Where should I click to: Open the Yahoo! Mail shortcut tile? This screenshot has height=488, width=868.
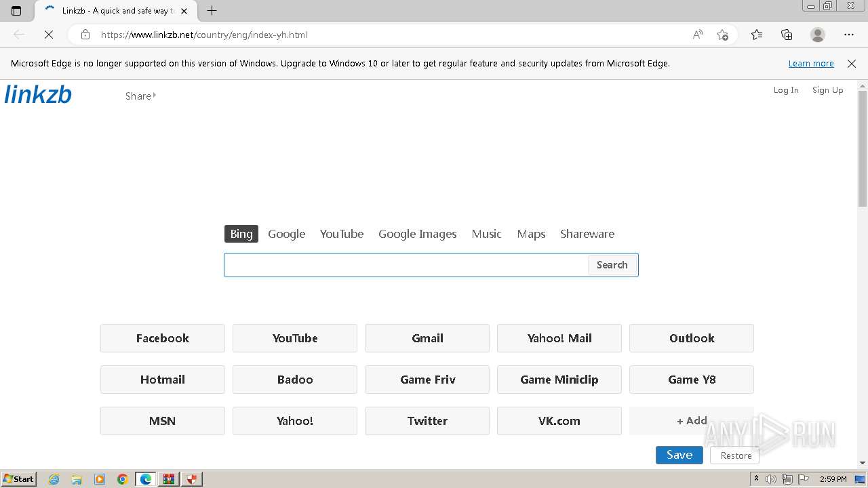click(x=559, y=338)
